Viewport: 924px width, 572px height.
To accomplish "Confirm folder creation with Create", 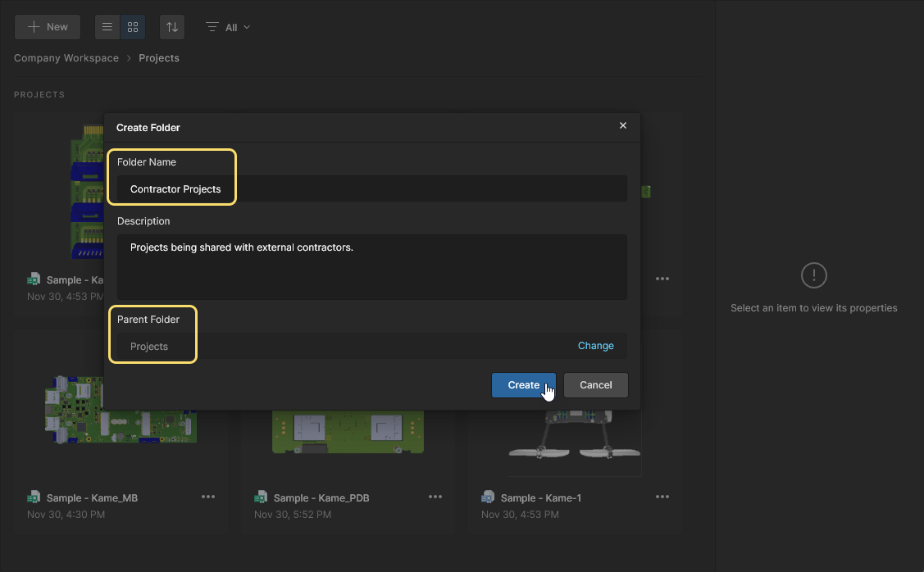I will (523, 384).
